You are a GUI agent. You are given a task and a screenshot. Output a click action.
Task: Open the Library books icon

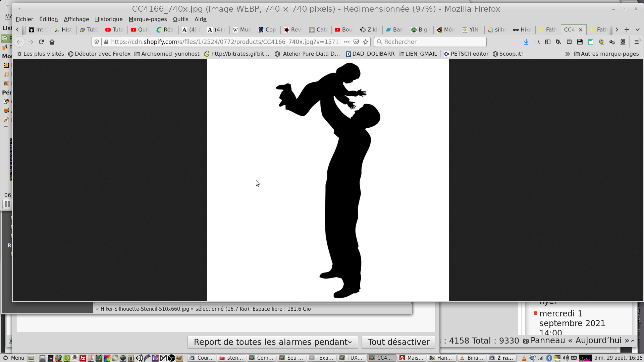(x=537, y=42)
